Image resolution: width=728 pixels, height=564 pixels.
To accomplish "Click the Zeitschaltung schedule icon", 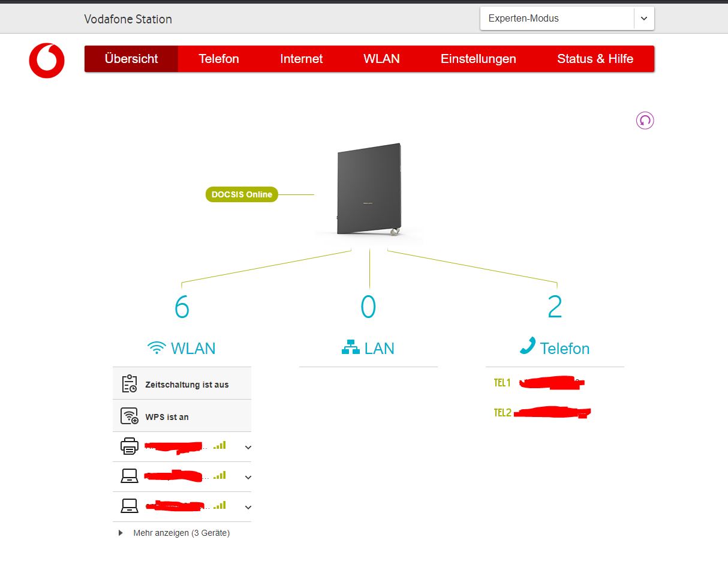I will [130, 383].
